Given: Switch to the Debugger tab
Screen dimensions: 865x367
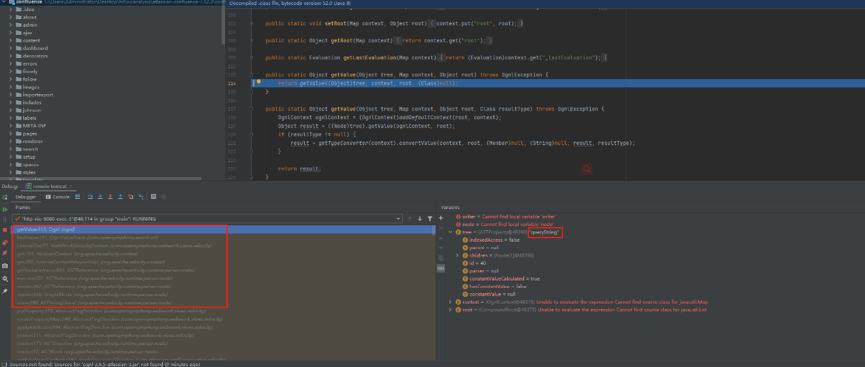Looking at the screenshot, I should 26,196.
